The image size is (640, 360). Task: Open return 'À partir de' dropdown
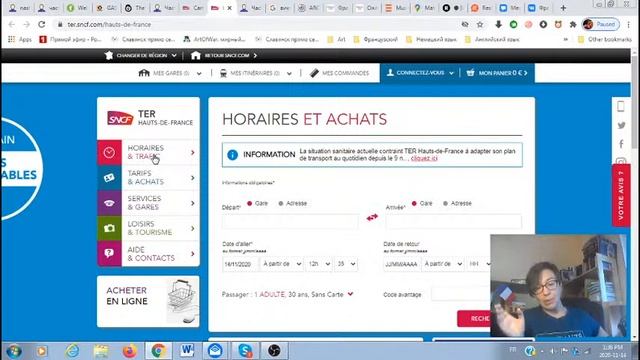[x=443, y=264]
